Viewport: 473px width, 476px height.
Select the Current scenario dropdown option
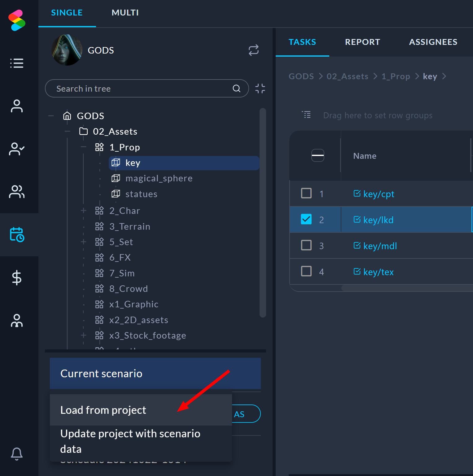coord(155,374)
